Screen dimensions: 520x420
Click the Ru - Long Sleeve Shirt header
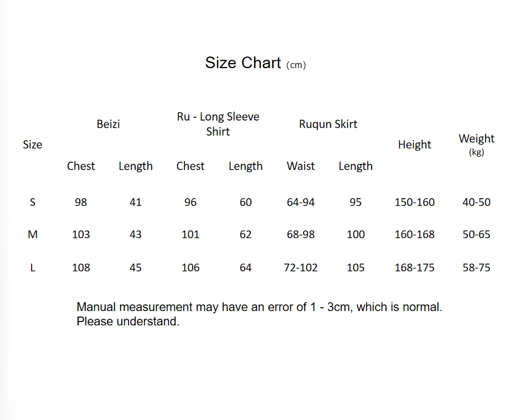(x=218, y=124)
